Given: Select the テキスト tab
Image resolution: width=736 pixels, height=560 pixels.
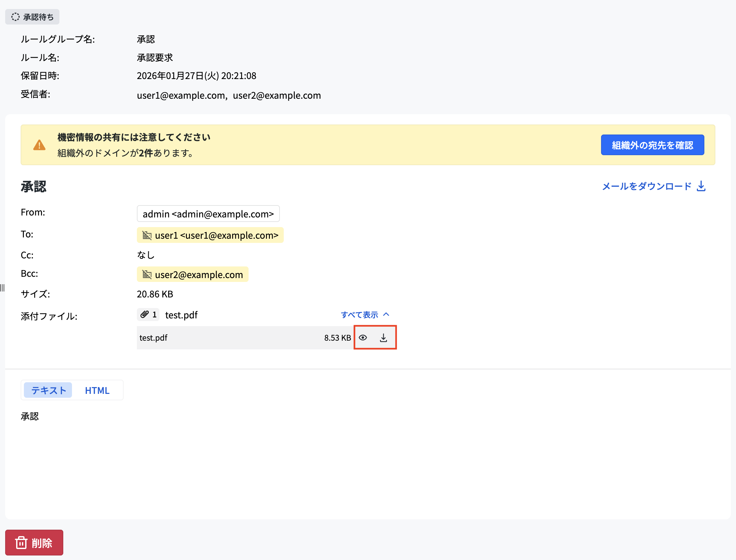Looking at the screenshot, I should pos(48,390).
